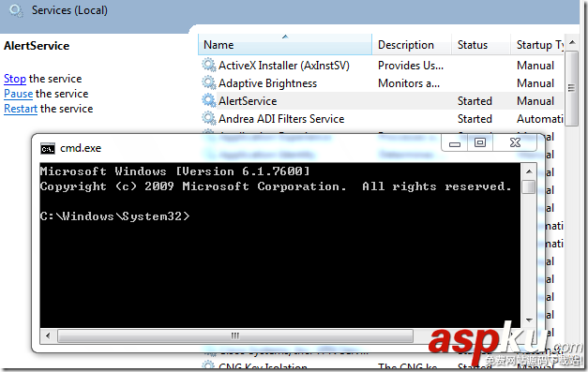This screenshot has width=588, height=372.
Task: Select the Andrea ADI Filters Service name
Action: tap(281, 119)
